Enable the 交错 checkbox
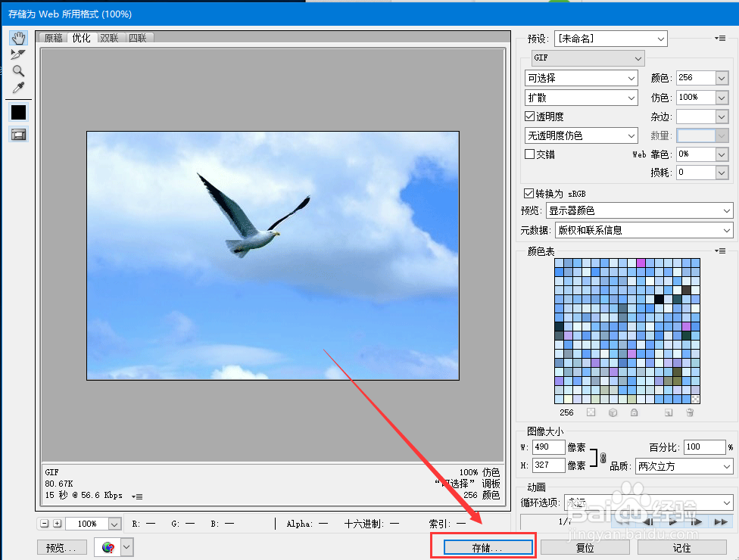This screenshot has height=560, width=739. [530, 154]
